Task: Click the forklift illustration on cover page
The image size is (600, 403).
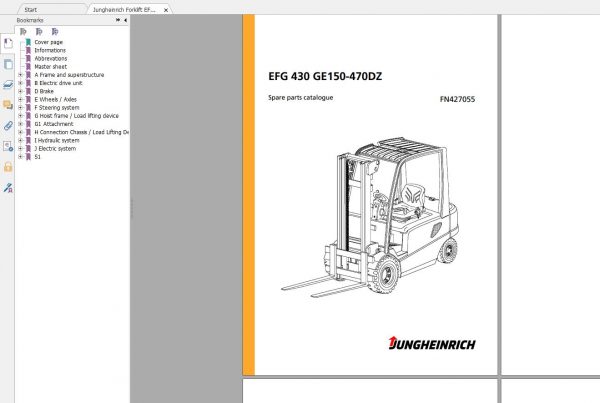Action: click(370, 217)
